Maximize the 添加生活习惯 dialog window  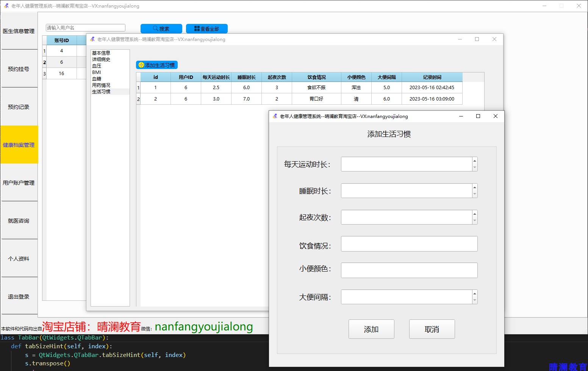(478, 116)
